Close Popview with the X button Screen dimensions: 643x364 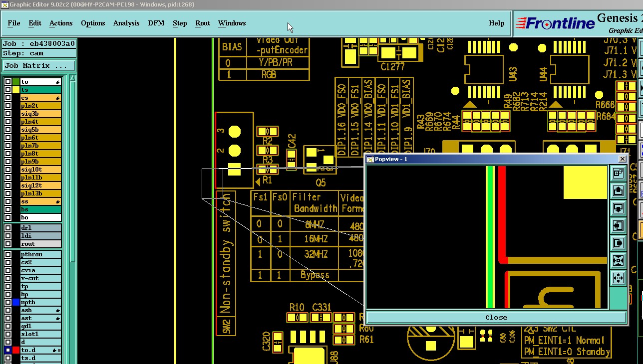point(622,159)
